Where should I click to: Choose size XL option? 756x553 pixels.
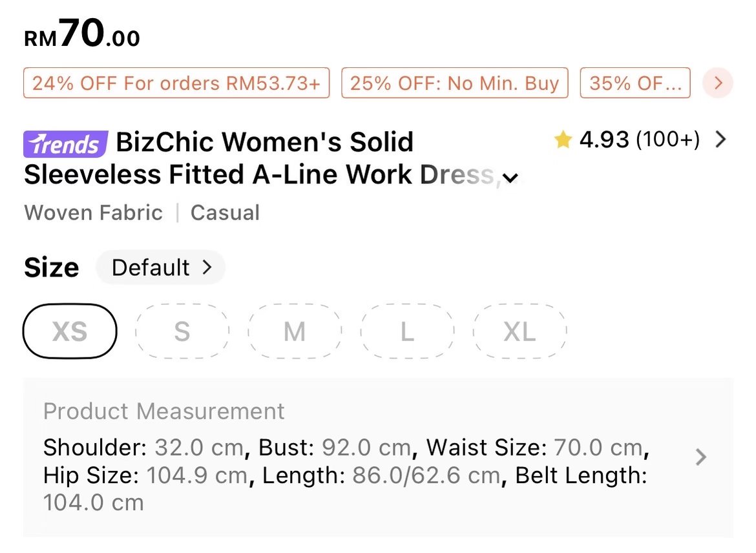(x=520, y=331)
